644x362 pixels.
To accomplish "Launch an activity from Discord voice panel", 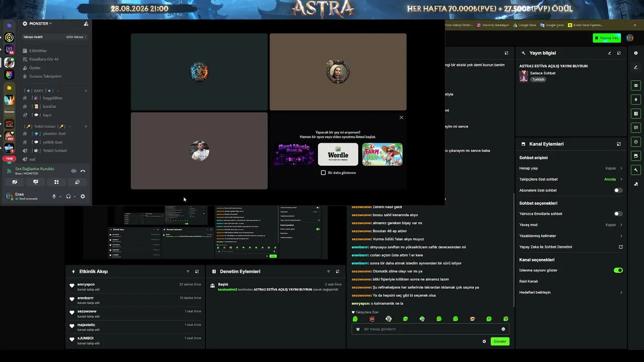I will click(56, 182).
